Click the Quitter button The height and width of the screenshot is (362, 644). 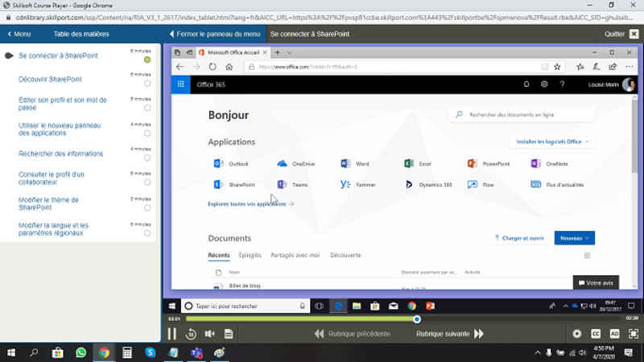[x=614, y=34]
